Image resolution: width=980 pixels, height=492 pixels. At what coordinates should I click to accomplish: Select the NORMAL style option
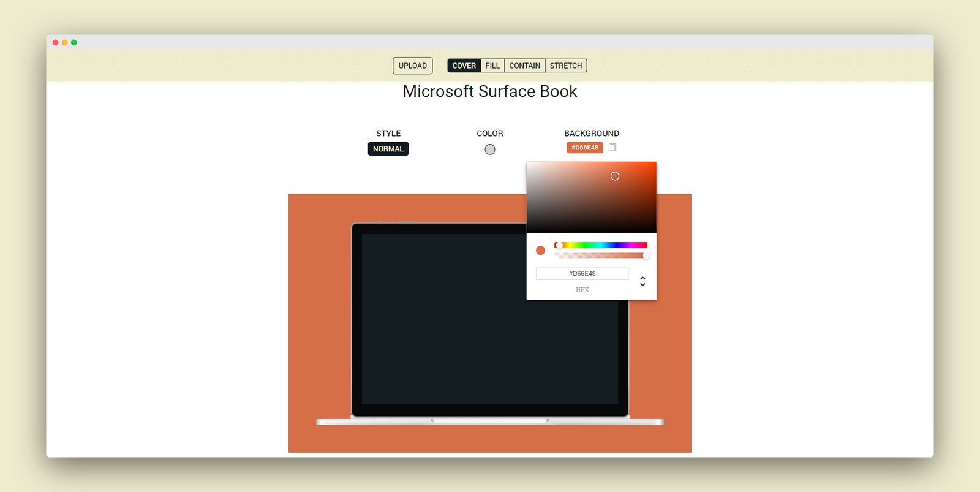[388, 149]
